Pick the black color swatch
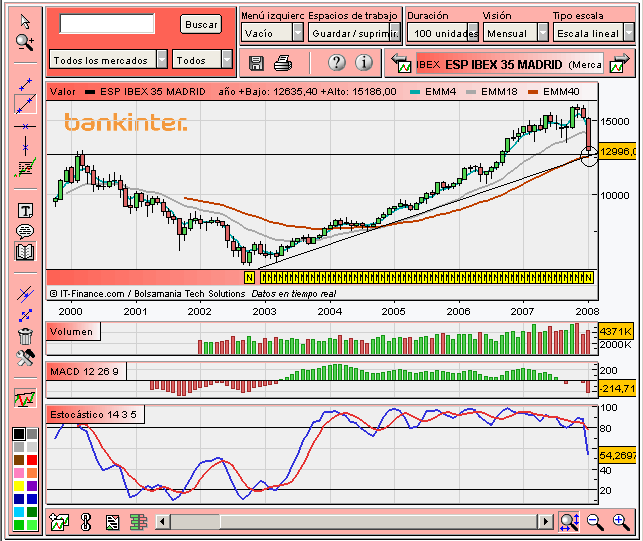 [19, 434]
